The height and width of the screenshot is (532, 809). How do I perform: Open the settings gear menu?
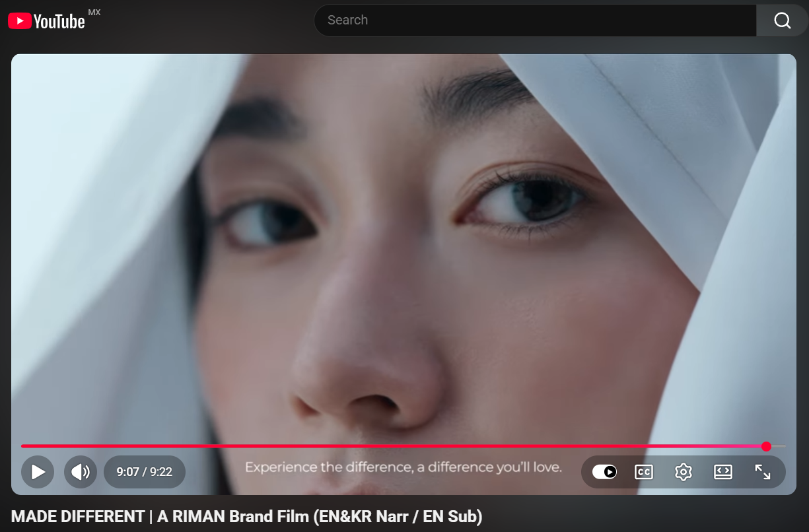(684, 472)
